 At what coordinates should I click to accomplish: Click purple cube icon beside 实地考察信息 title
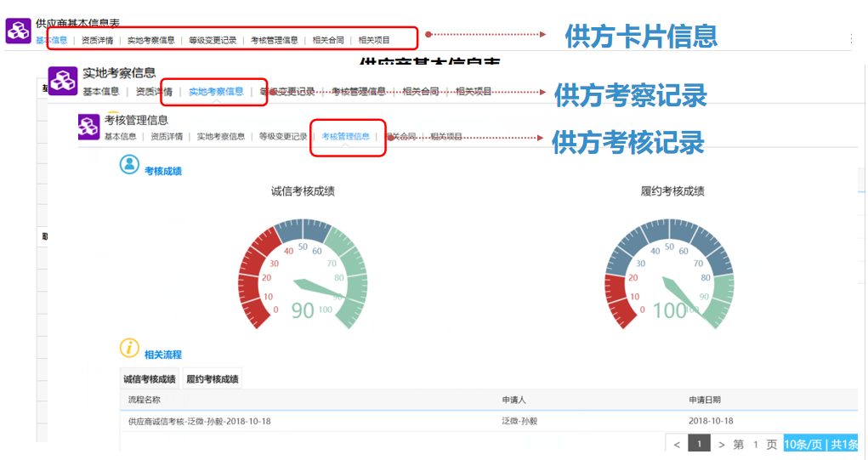[62, 81]
